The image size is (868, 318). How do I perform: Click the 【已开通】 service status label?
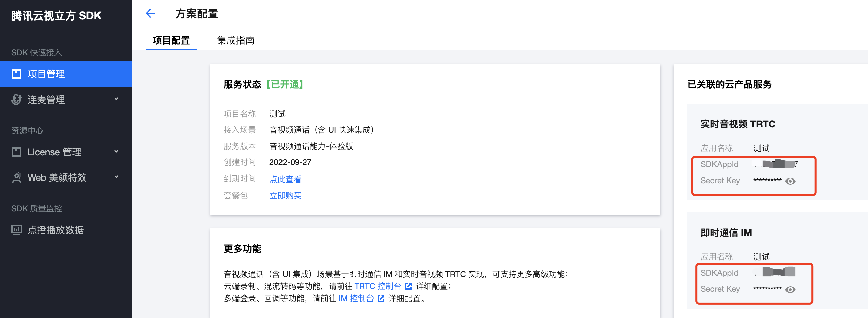pyautogui.click(x=285, y=84)
